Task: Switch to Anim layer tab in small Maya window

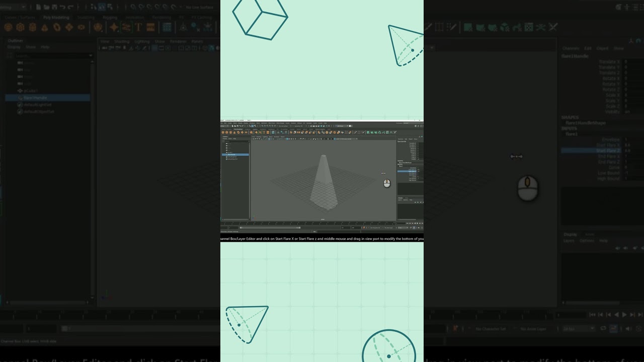Action: 407,198
